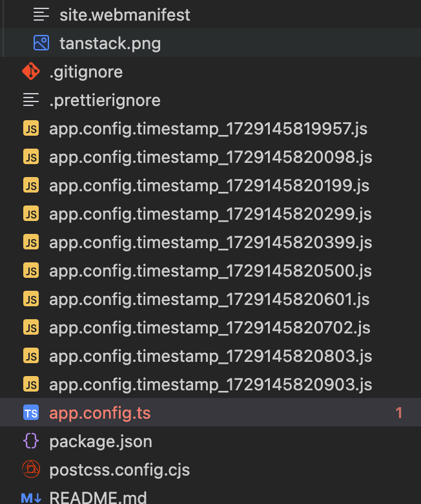Click the postcss icon beside postcss.config.cjs
Image resolution: width=421 pixels, height=504 pixels.
point(30,470)
